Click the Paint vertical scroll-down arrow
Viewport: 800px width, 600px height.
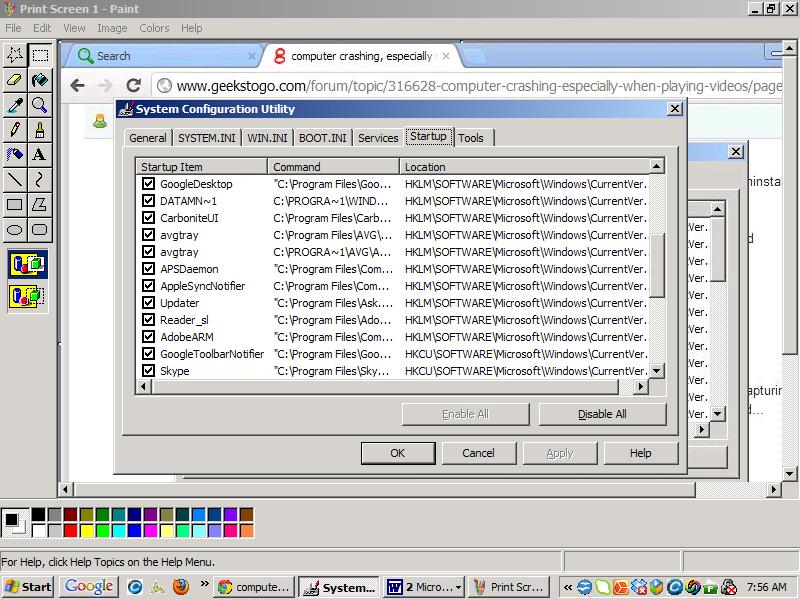pos(790,474)
